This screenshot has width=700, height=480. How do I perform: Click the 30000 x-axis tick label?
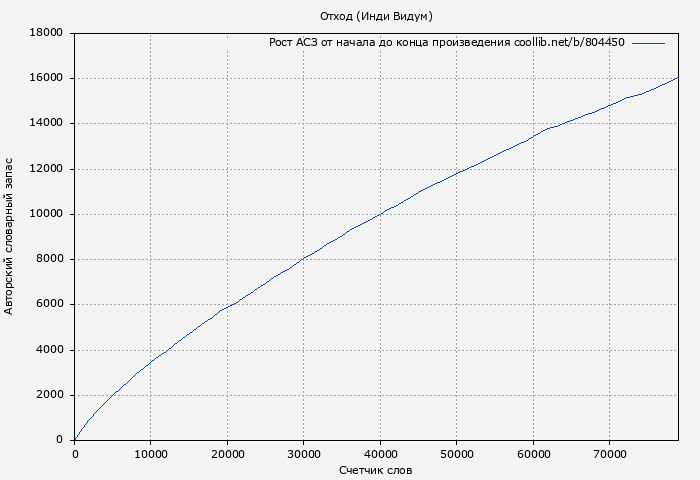[x=303, y=453]
